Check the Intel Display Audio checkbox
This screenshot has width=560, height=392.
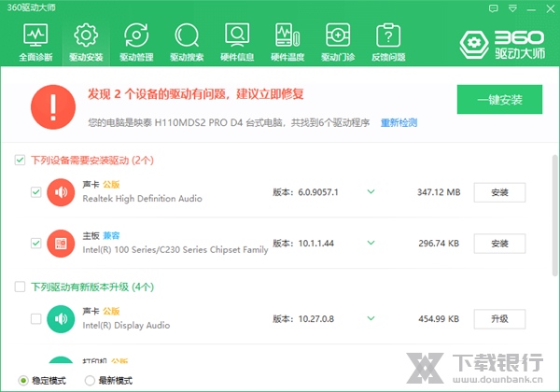35,319
